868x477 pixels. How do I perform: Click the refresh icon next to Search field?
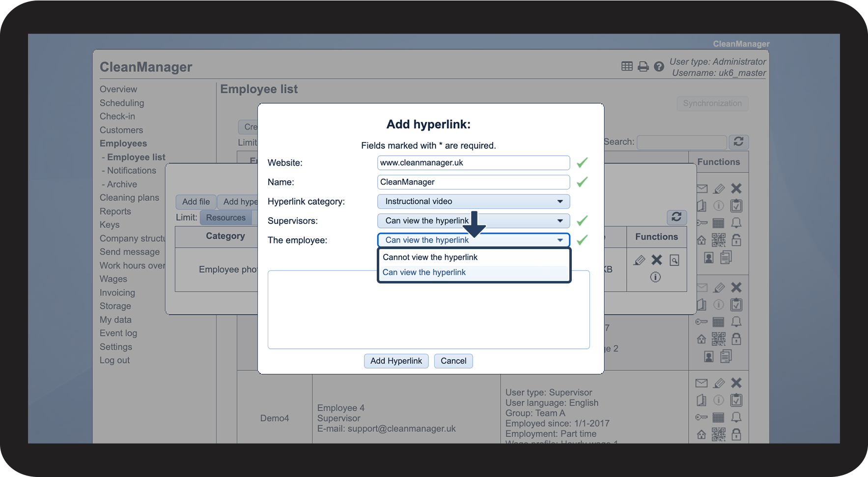pos(738,142)
